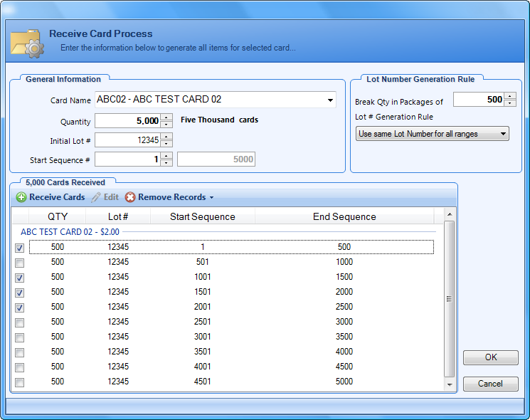Open the Remove Records dropdown arrow
Viewport: 530px width, 420px height.
(211, 198)
